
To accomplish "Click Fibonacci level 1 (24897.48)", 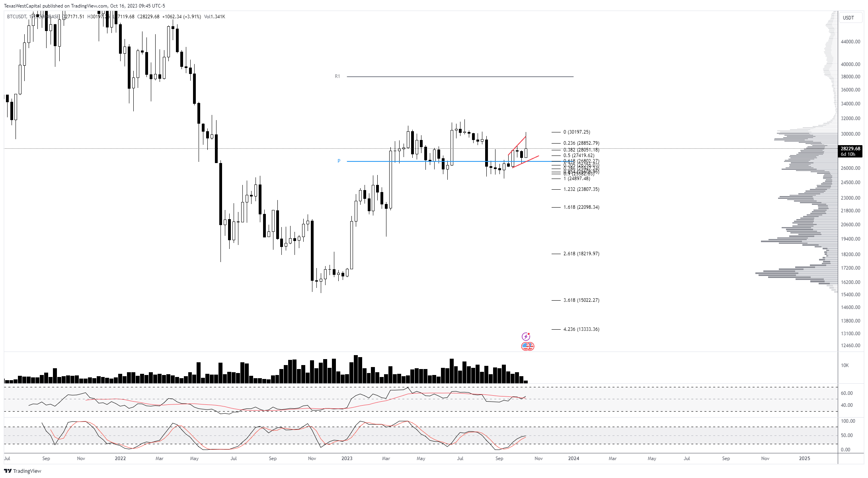I will [x=577, y=179].
